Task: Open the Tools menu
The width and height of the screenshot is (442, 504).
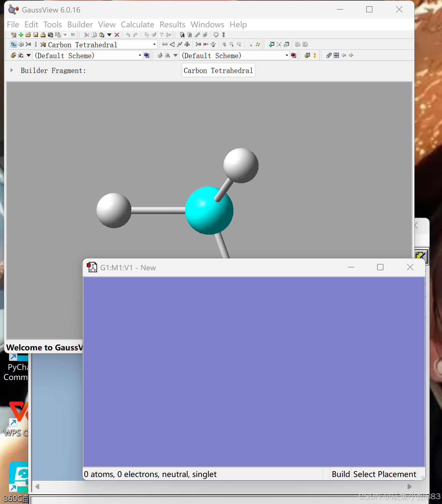Action: [x=53, y=24]
